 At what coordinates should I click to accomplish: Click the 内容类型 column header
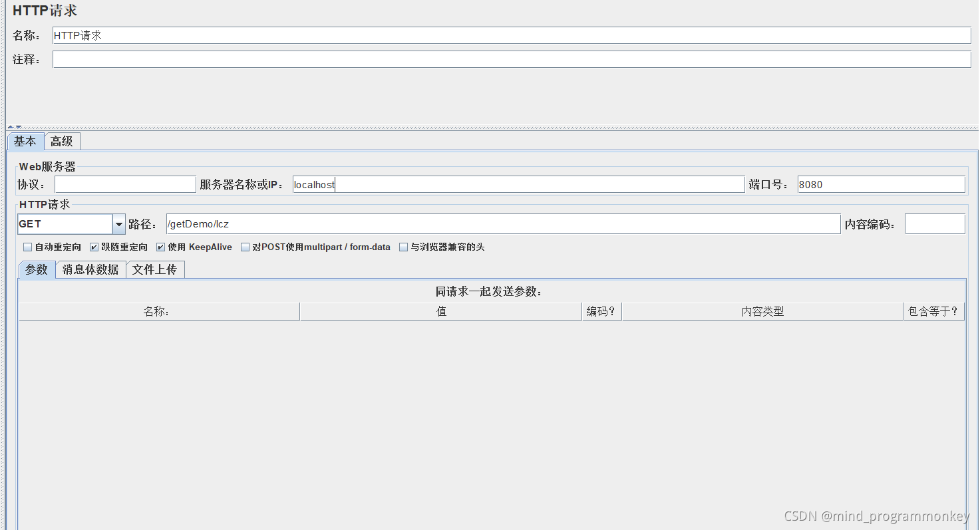[762, 311]
